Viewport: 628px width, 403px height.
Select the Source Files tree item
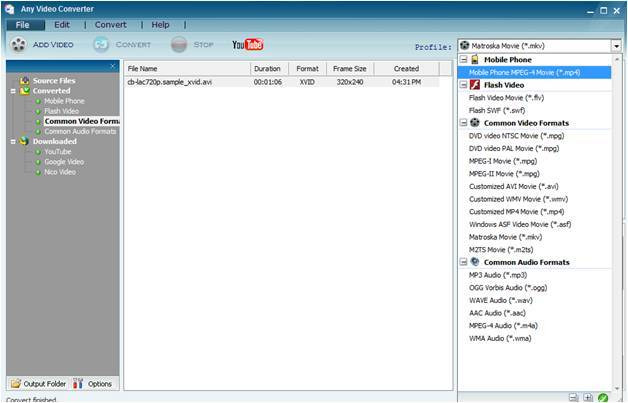[x=54, y=81]
